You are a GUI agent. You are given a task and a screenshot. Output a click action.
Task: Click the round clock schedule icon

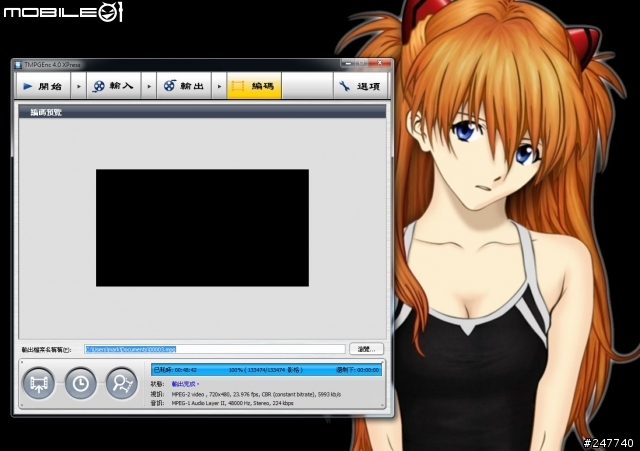click(x=80, y=383)
